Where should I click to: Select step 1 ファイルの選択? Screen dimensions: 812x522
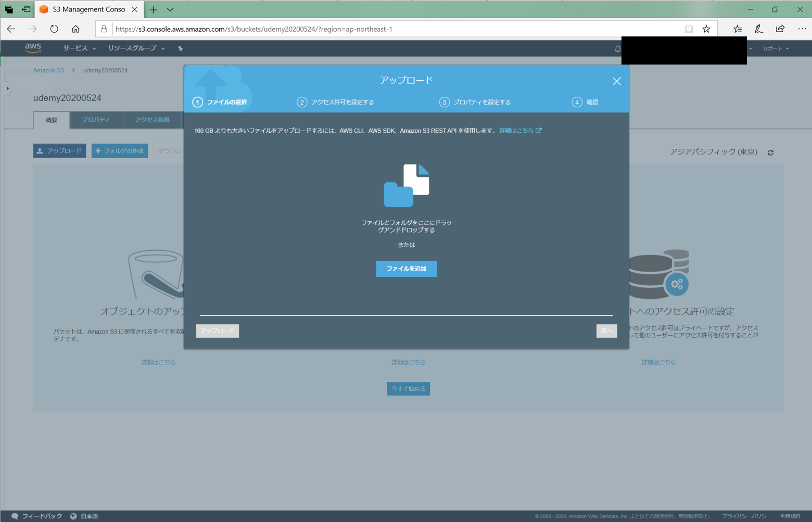[x=220, y=102]
